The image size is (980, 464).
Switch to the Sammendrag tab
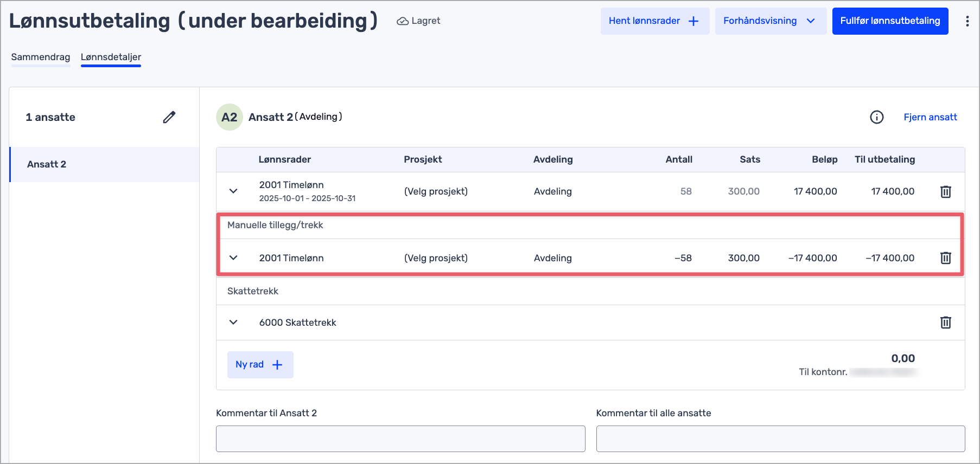(x=41, y=57)
